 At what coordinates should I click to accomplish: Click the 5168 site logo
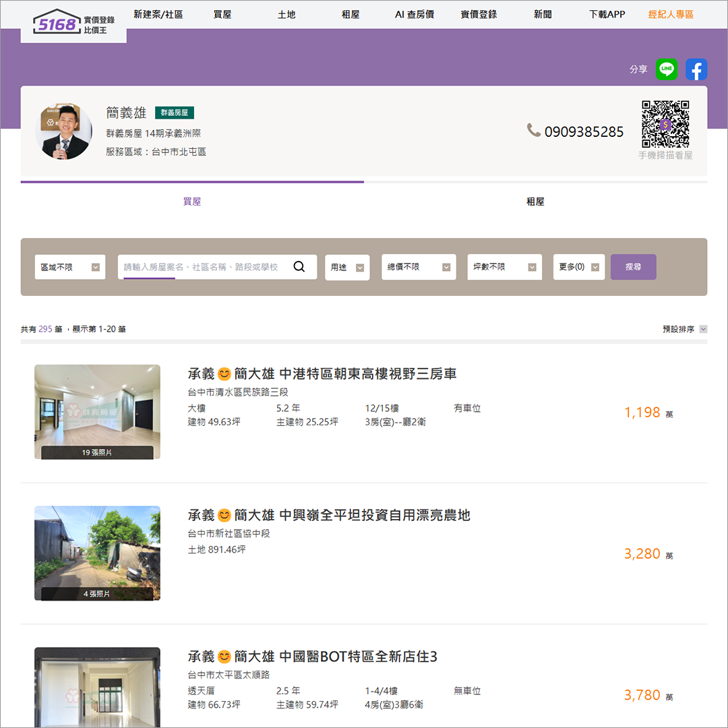click(x=73, y=22)
